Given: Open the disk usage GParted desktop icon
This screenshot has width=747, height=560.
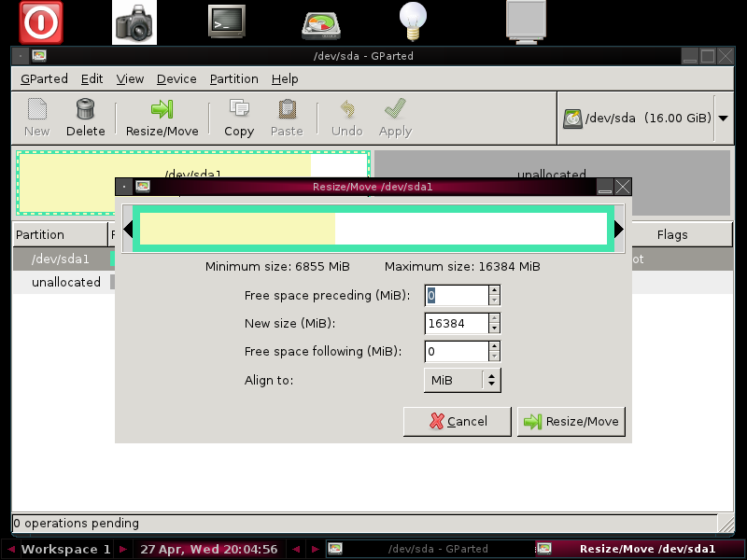Looking at the screenshot, I should coord(321,25).
